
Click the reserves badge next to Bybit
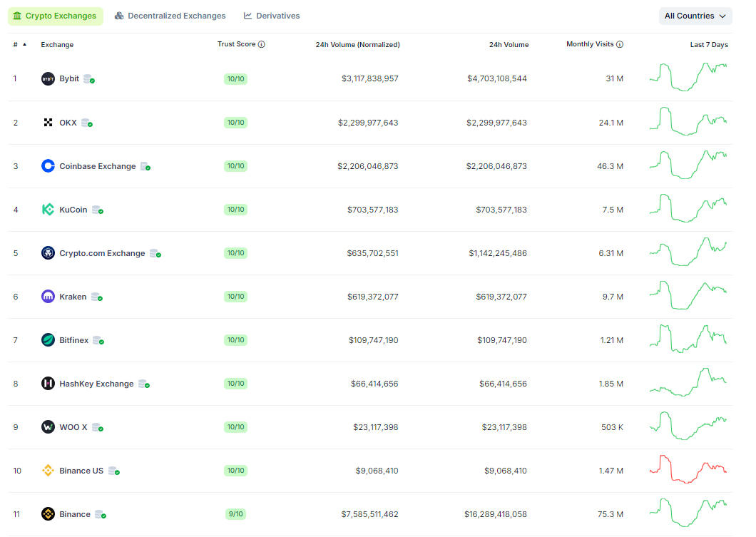88,79
